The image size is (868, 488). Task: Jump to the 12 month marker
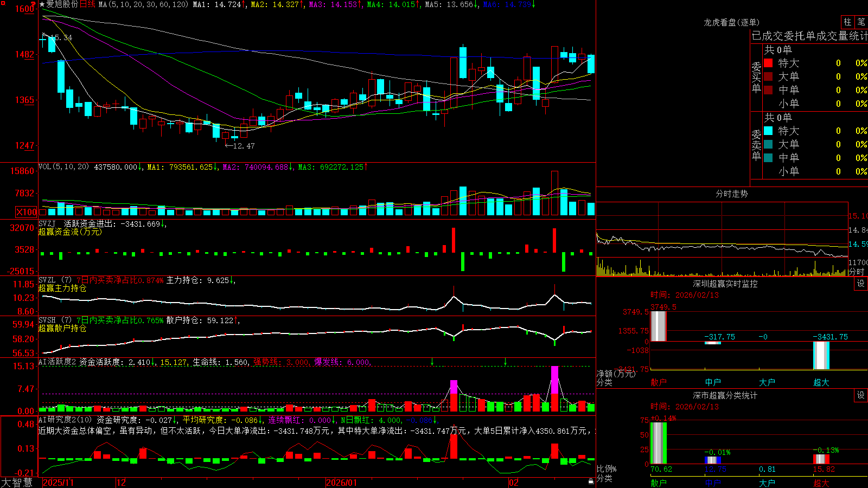tap(122, 483)
